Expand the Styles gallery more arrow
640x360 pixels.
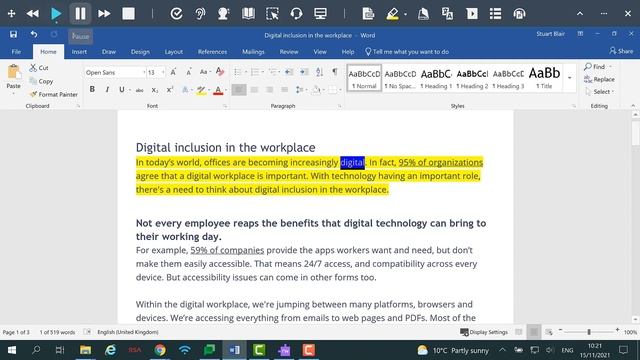click(x=569, y=78)
